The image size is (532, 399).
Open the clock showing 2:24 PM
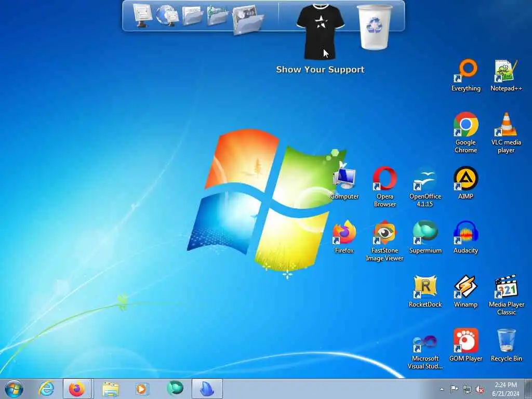pyautogui.click(x=506, y=389)
